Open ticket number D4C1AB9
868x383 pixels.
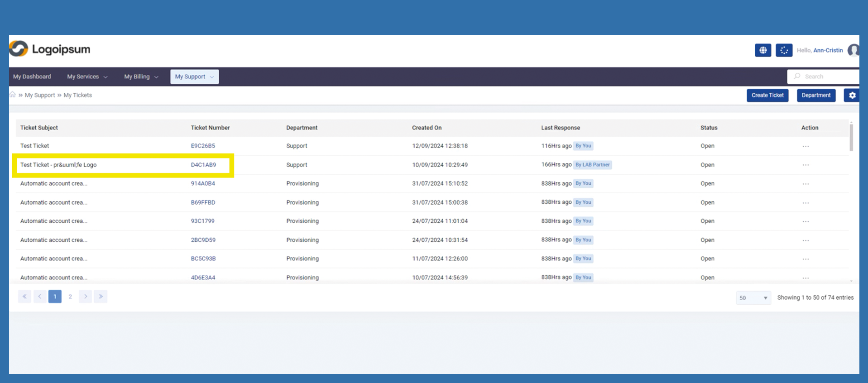pos(203,165)
